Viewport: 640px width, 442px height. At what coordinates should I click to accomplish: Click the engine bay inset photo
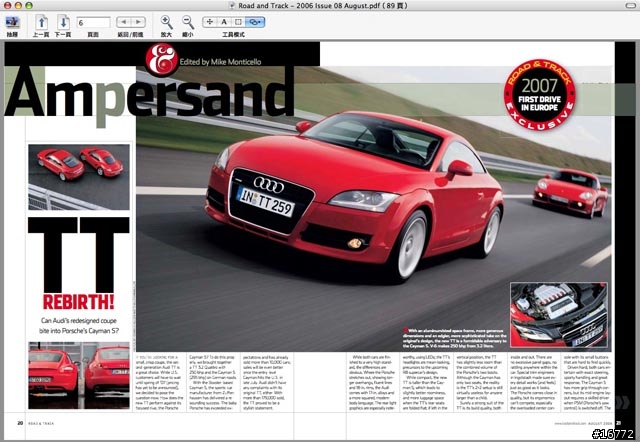(559, 315)
